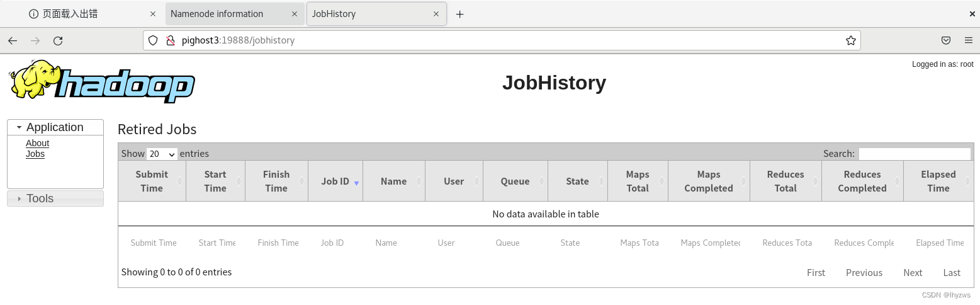Click the footer Job ID filter field
This screenshot has height=305, width=980.
click(337, 243)
